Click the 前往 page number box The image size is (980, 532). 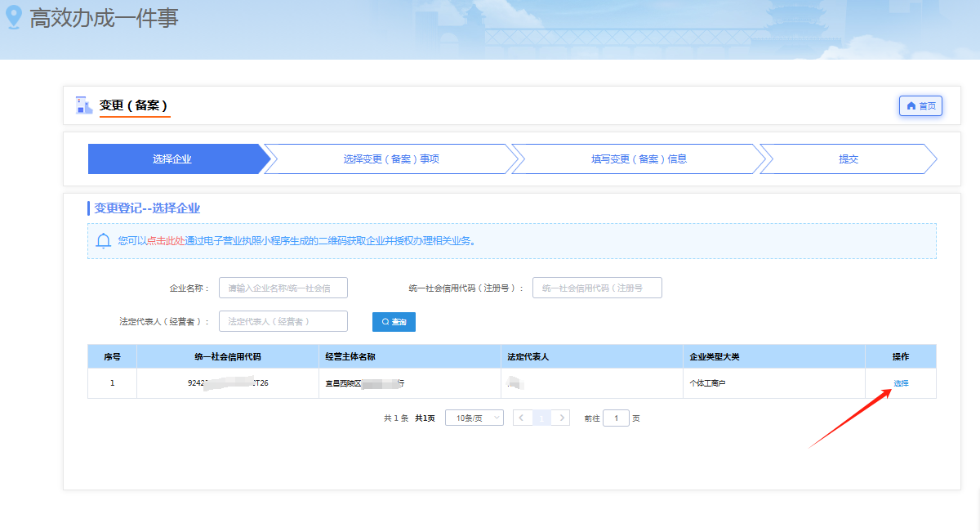pyautogui.click(x=616, y=418)
